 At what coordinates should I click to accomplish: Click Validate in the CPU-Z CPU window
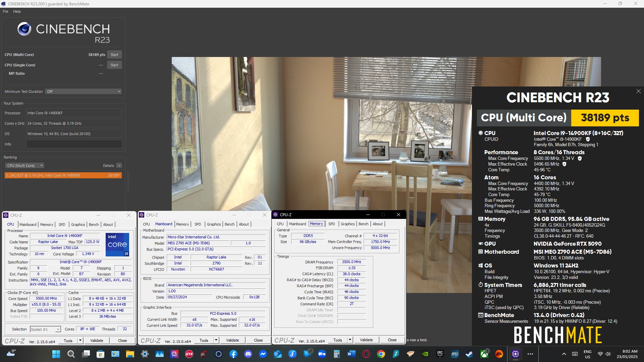pyautogui.click(x=97, y=341)
